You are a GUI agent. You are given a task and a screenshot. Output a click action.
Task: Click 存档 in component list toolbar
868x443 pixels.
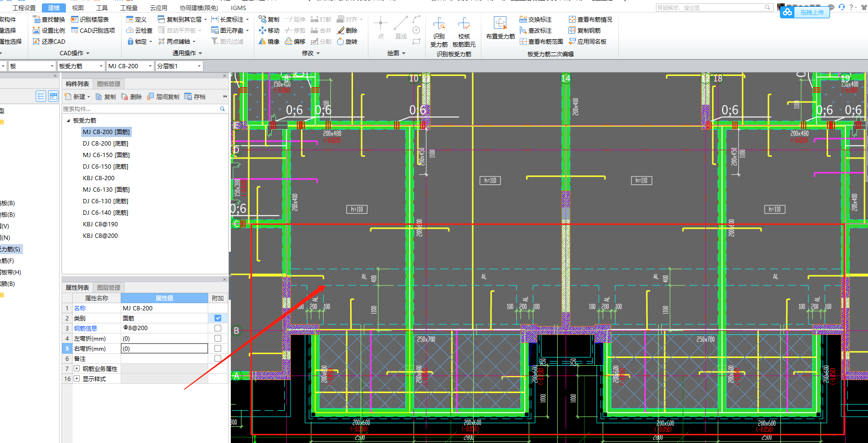(x=195, y=97)
